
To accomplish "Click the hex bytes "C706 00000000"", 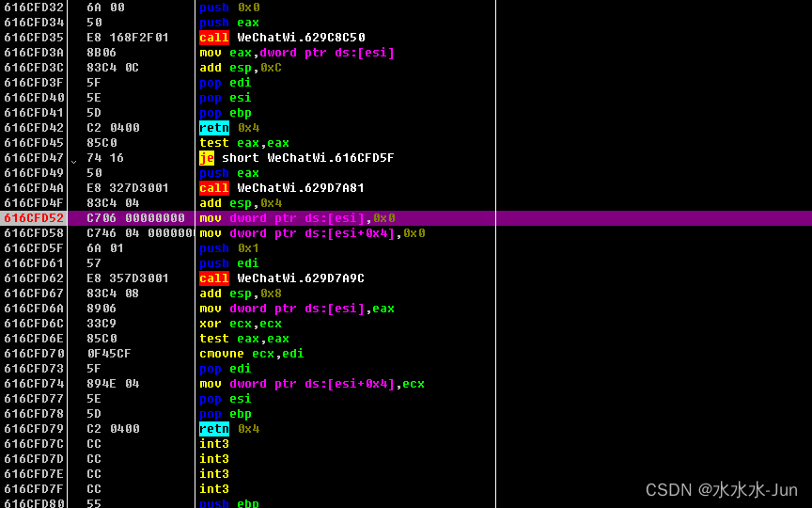I will (x=135, y=217).
